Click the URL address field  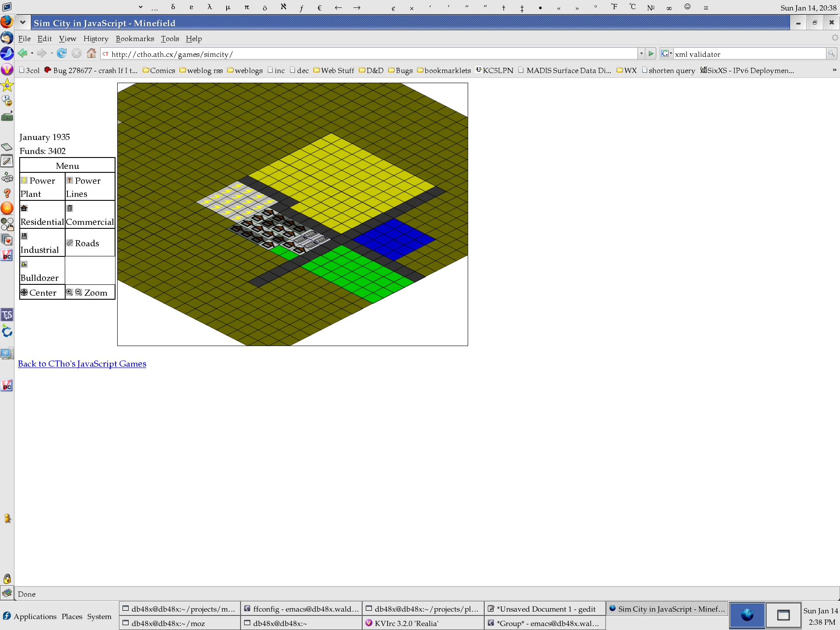[x=370, y=54]
